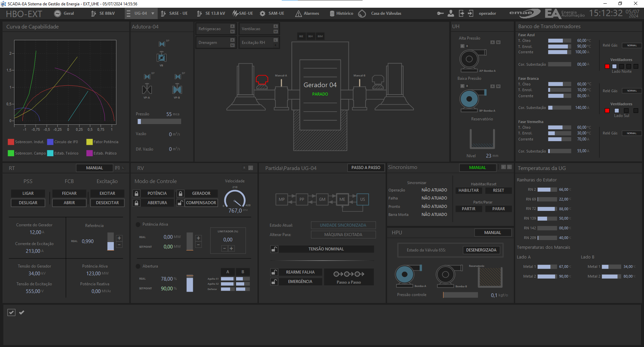The width and height of the screenshot is (644, 347).
Task: Toggle the checkbox at the bottom left
Action: tap(11, 312)
